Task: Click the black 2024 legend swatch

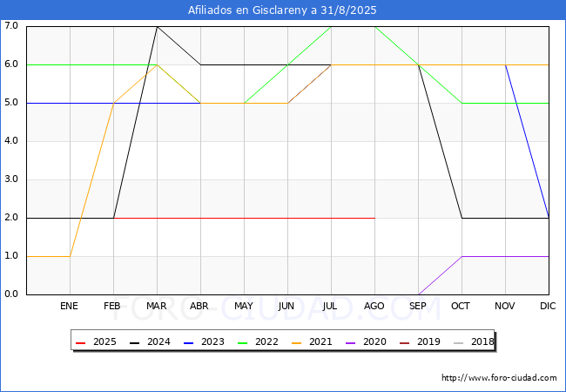Action: click(134, 343)
